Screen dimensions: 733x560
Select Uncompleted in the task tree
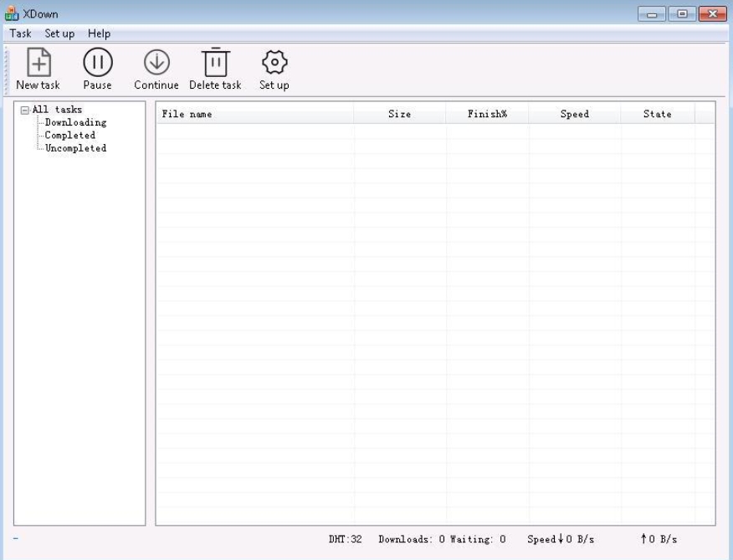75,148
